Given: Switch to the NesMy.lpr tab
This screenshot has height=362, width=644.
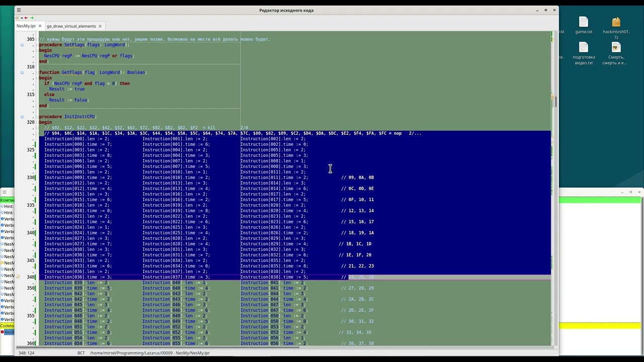Looking at the screenshot, I should 26,26.
